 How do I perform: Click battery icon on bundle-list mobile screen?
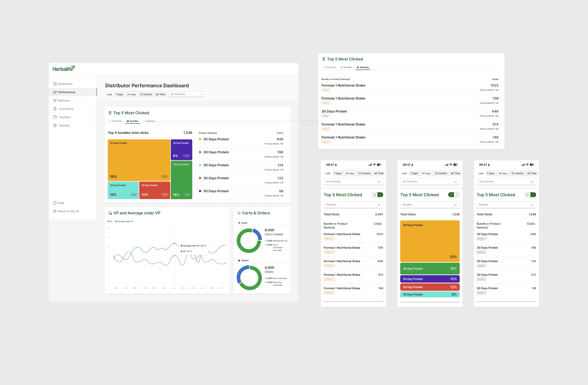532,165
